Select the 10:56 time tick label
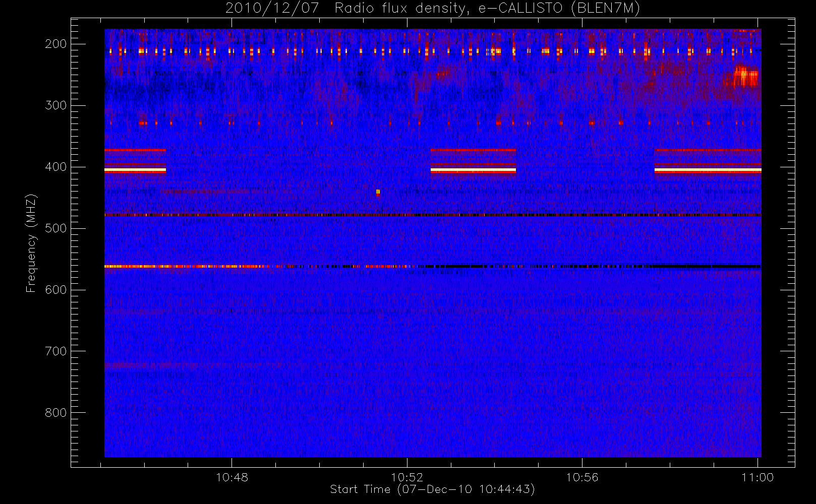This screenshot has height=504, width=816. [582, 477]
